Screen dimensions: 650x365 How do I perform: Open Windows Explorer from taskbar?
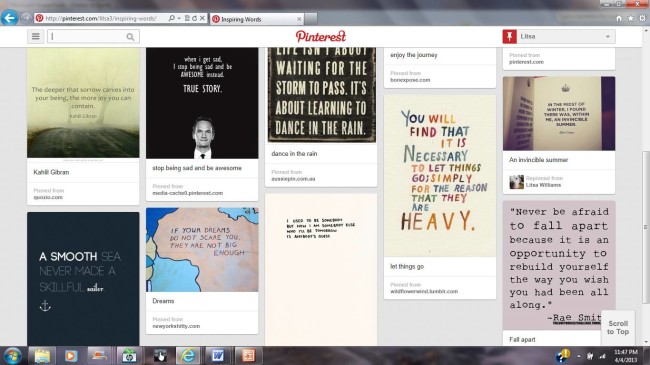click(42, 356)
